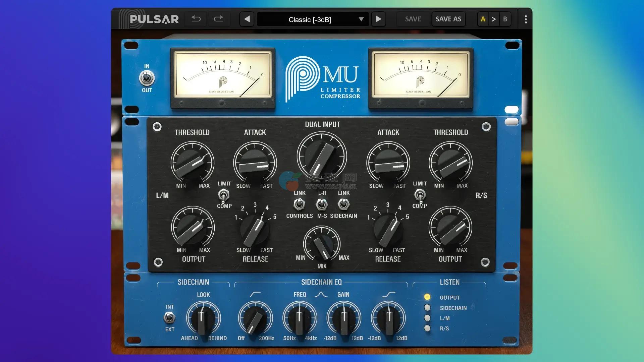Click the "LISTEN" section label
The width and height of the screenshot is (644, 362).
(x=449, y=282)
